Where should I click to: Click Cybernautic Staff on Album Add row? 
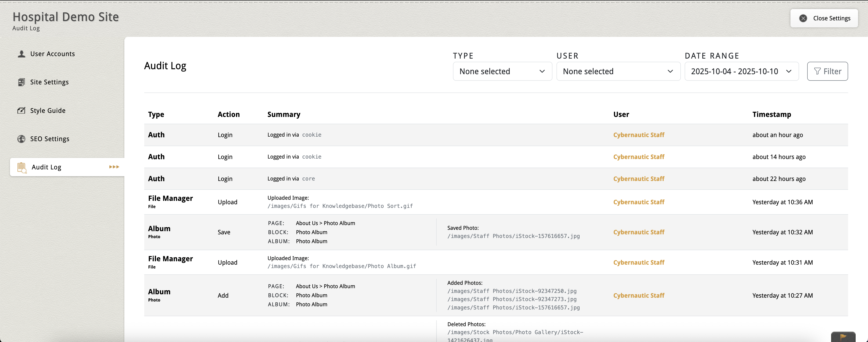tap(639, 295)
